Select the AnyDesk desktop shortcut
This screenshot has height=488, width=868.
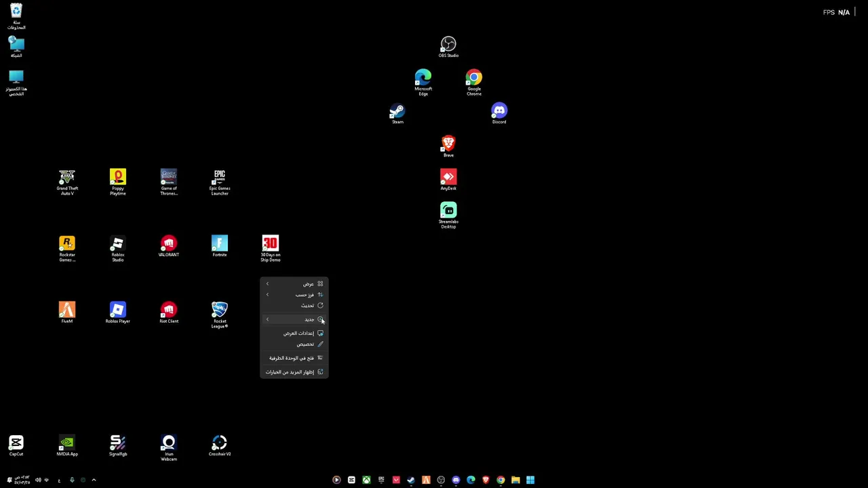coord(448,180)
